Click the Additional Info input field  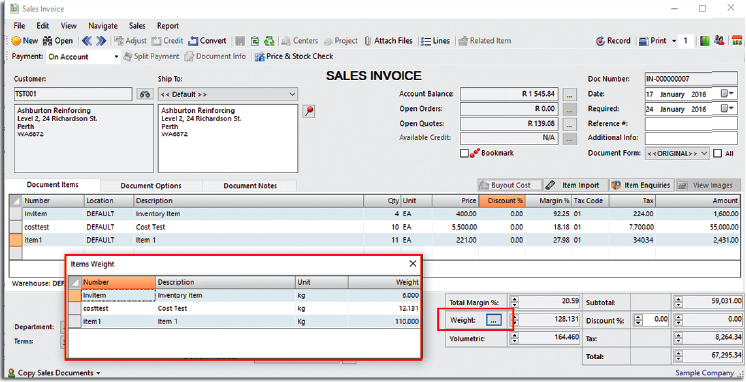691,138
